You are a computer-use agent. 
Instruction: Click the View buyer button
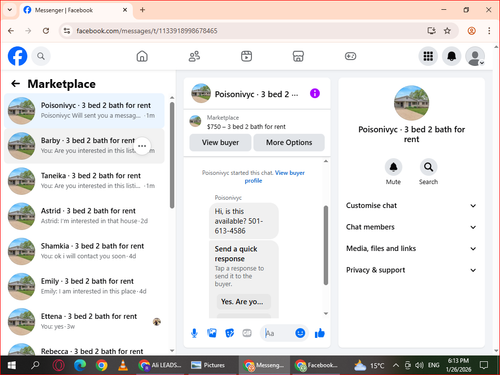(x=220, y=142)
